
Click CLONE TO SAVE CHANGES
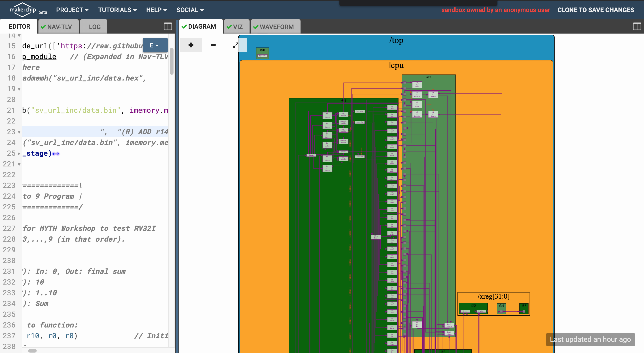(595, 10)
